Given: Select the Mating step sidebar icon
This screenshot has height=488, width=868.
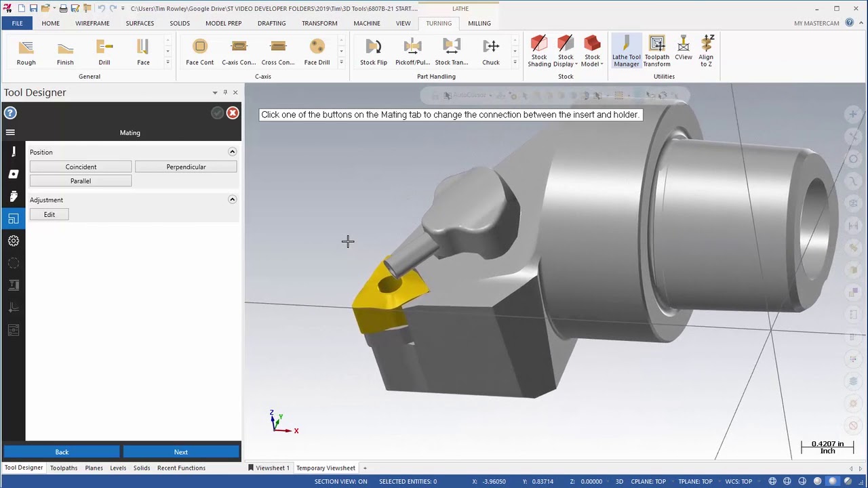Looking at the screenshot, I should pos(14,218).
